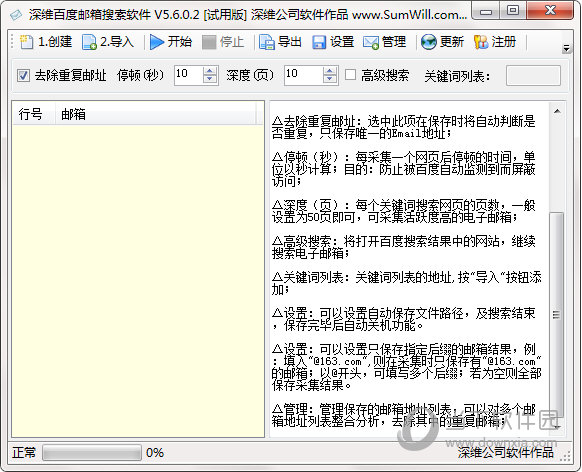
Task: Click the gray 停止 stop icon
Action: pos(209,42)
